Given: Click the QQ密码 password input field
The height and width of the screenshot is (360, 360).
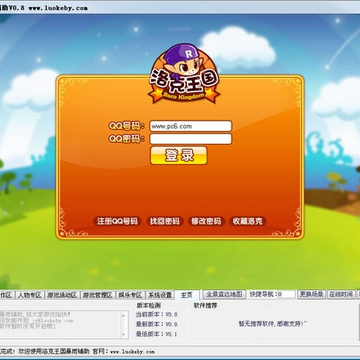Looking at the screenshot, I should (191, 139).
